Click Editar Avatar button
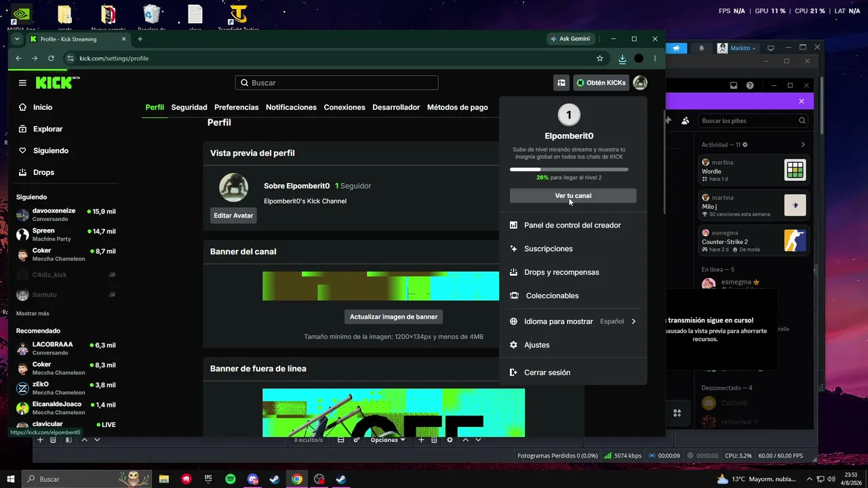 point(233,216)
